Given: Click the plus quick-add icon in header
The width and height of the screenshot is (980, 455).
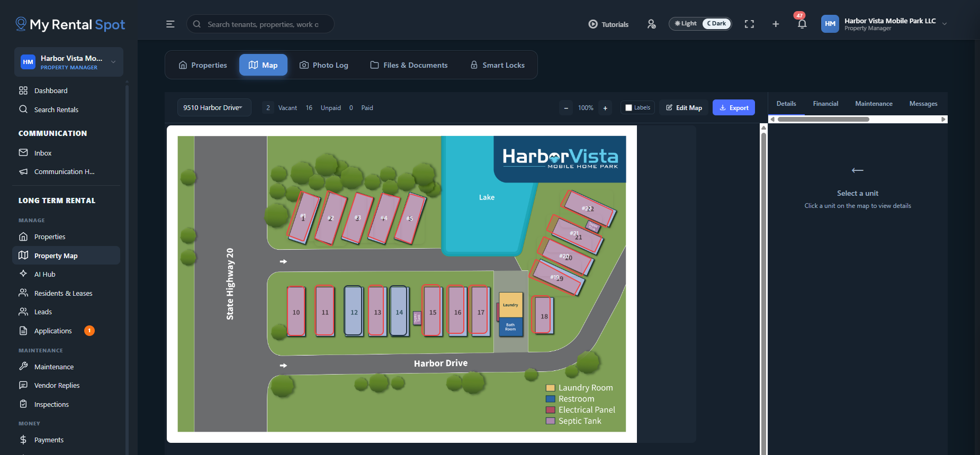Looking at the screenshot, I should [776, 24].
